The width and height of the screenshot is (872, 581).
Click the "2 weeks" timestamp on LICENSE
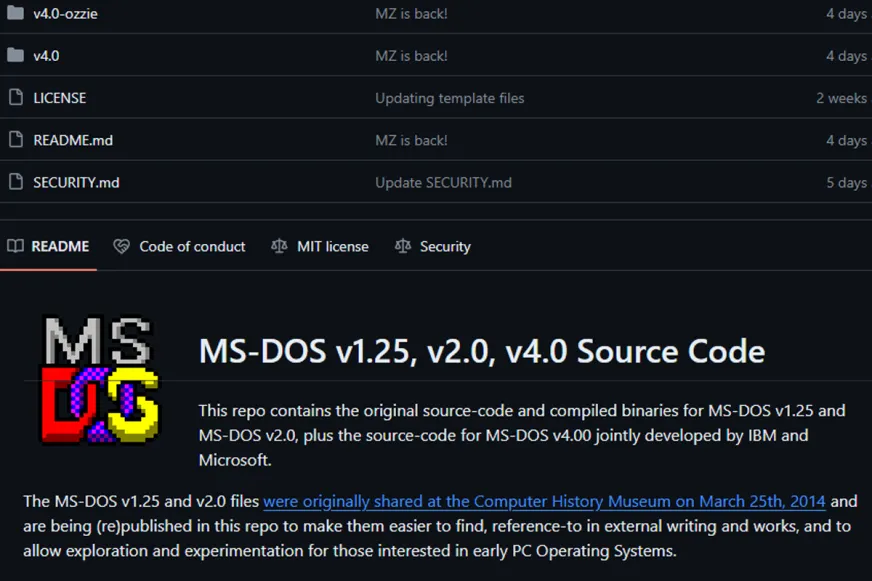(x=841, y=98)
